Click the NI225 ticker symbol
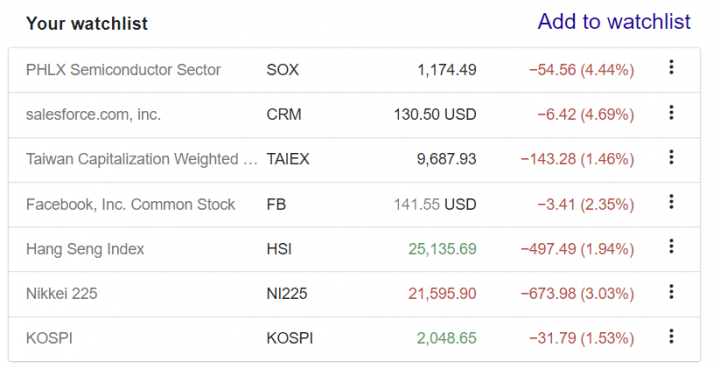720x368 pixels. (x=287, y=294)
